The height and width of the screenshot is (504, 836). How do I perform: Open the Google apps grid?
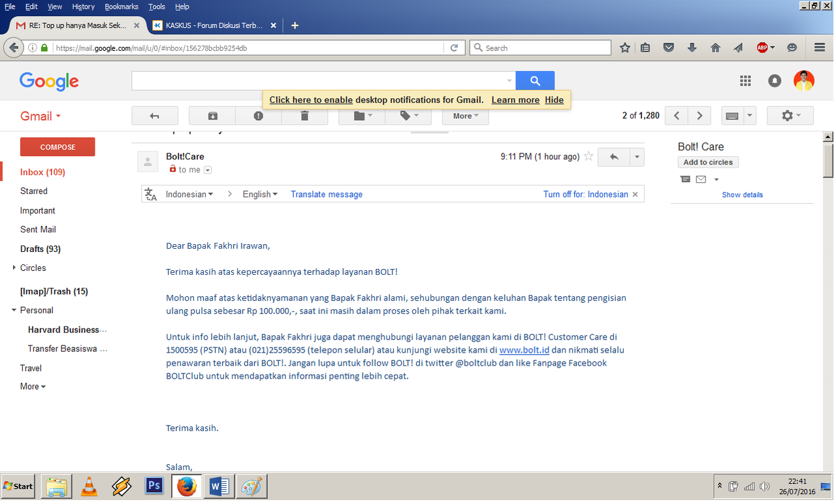click(x=745, y=81)
